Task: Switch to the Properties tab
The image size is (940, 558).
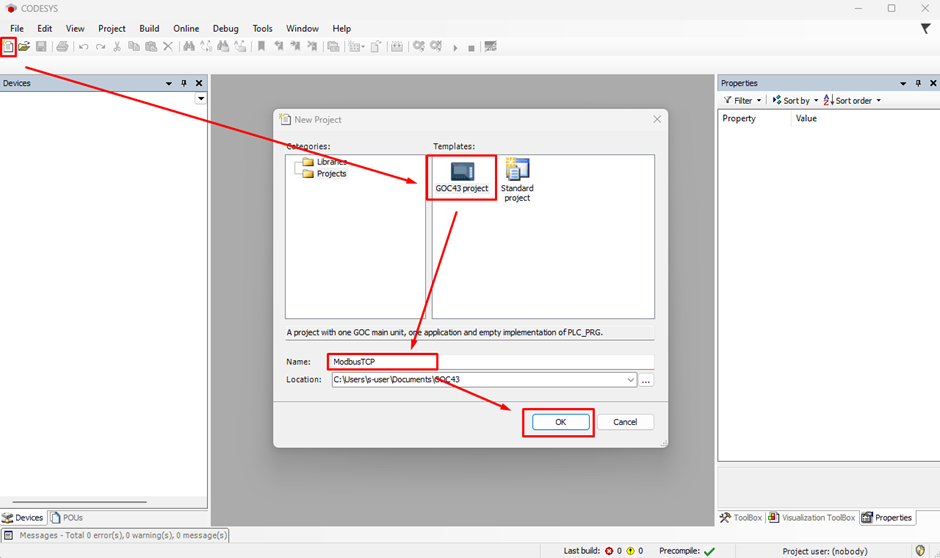Action: click(x=887, y=518)
